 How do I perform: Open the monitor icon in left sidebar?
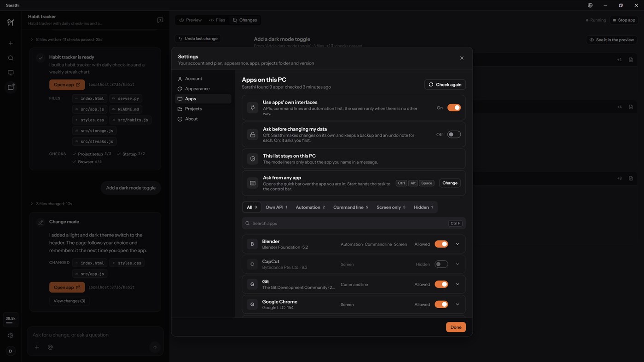coord(11,73)
